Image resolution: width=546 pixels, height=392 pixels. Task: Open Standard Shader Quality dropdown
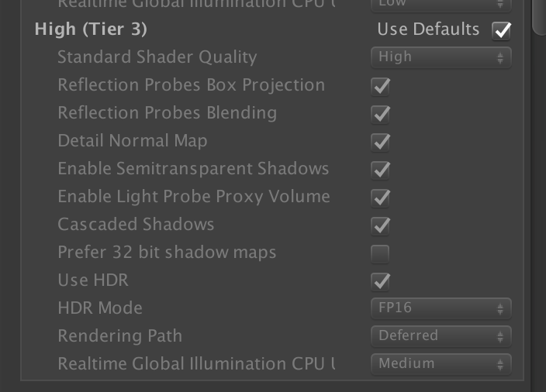441,57
